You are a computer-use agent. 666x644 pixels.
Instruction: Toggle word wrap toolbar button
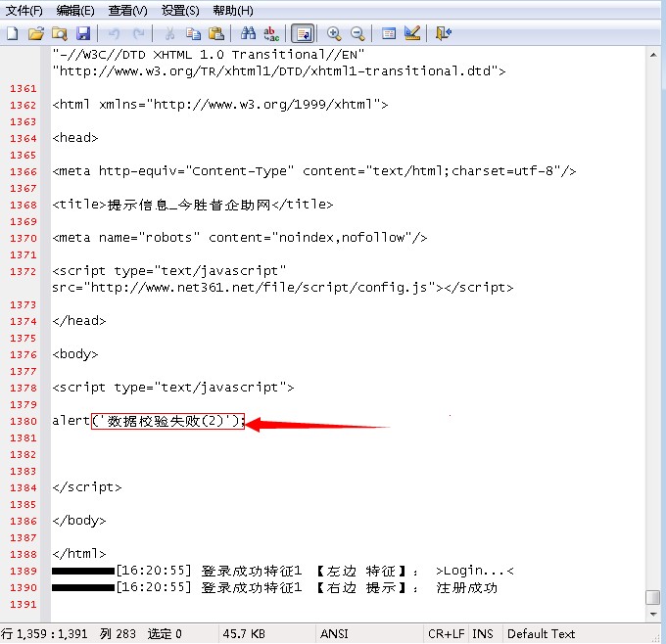303,33
